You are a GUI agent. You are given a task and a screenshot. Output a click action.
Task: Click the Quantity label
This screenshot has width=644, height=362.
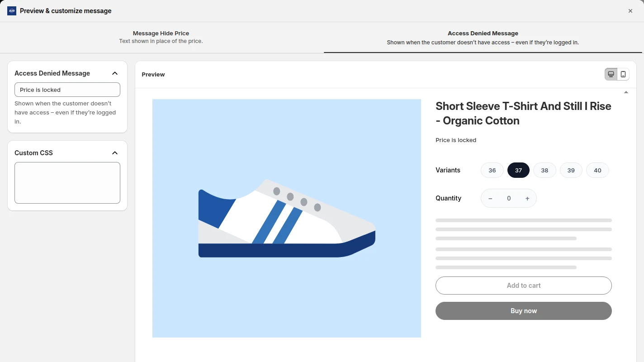click(448, 198)
